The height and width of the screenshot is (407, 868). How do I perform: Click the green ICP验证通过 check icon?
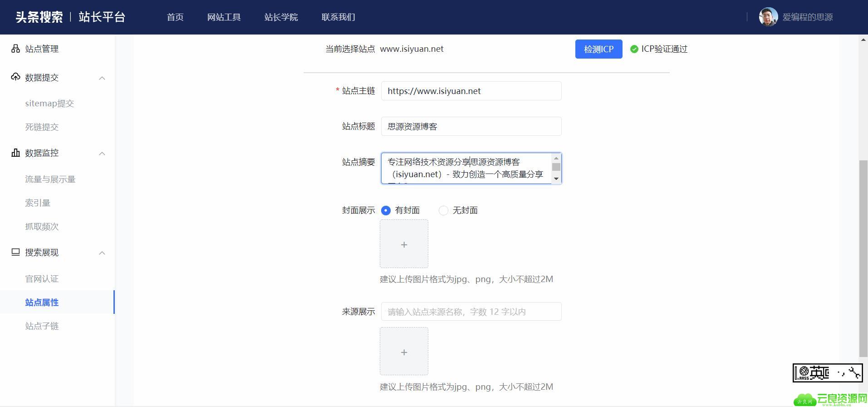tap(634, 49)
